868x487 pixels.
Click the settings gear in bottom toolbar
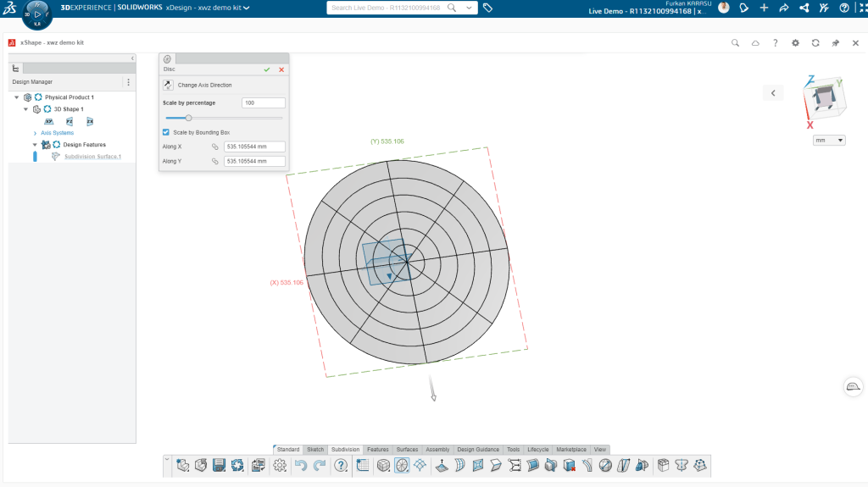(280, 465)
